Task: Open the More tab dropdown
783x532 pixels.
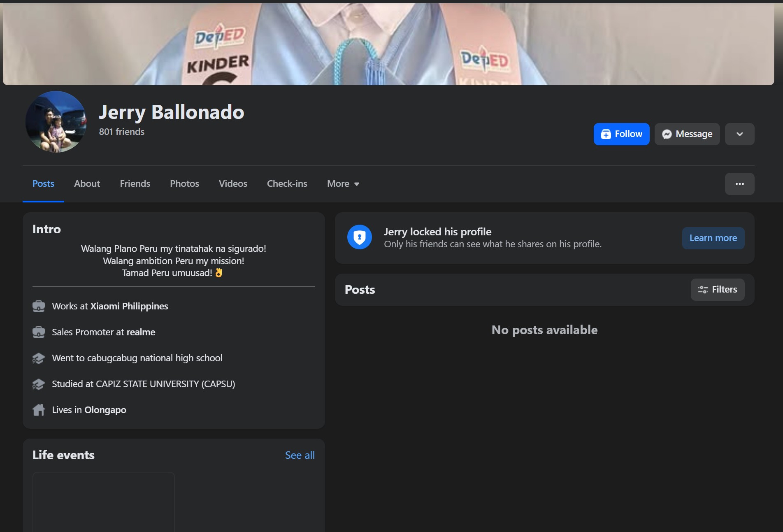Action: click(x=343, y=184)
